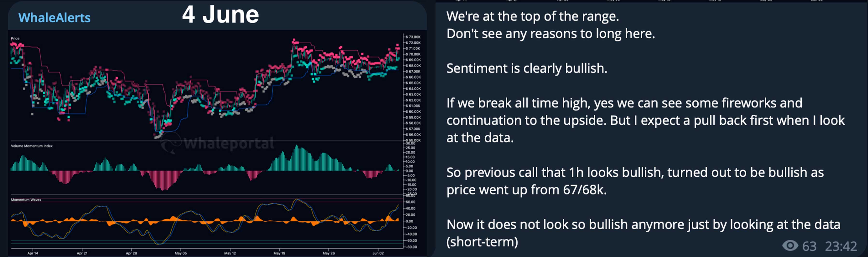Screen dimensions: 868x257
Task: Click the "We're at the top of the range." line
Action: pyautogui.click(x=532, y=16)
